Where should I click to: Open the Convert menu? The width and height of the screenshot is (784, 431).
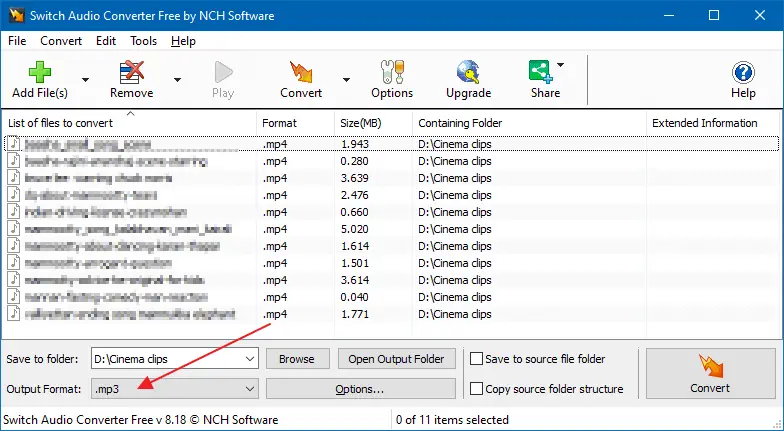(61, 41)
